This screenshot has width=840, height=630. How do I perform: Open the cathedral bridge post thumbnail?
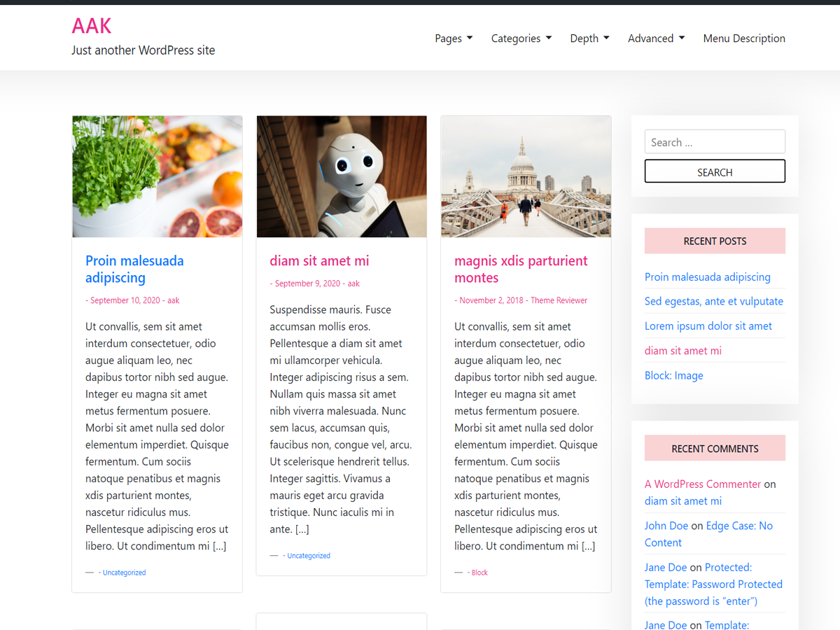(x=526, y=176)
